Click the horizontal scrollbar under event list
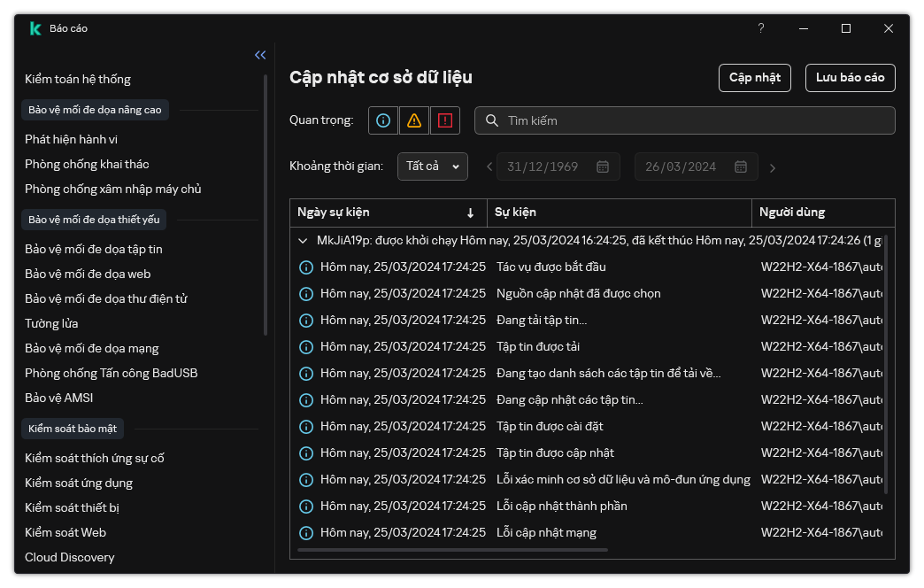924x588 pixels. [453, 550]
